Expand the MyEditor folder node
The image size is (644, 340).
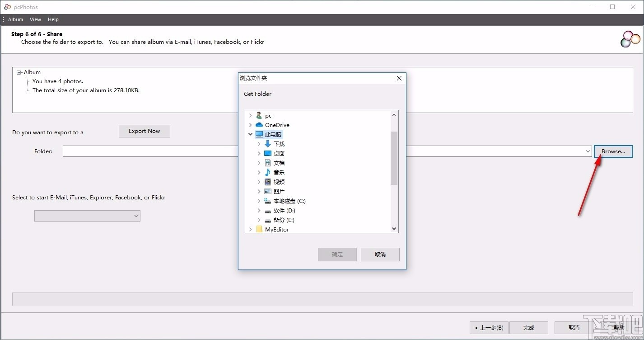[x=251, y=230]
